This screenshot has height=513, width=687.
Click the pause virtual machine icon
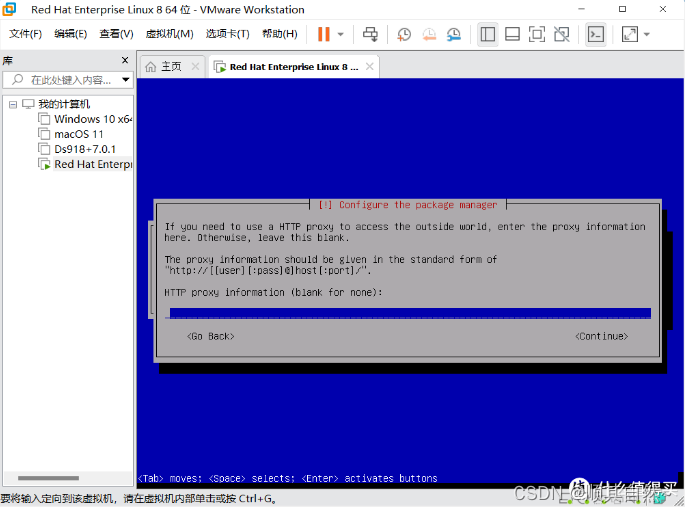[324, 34]
